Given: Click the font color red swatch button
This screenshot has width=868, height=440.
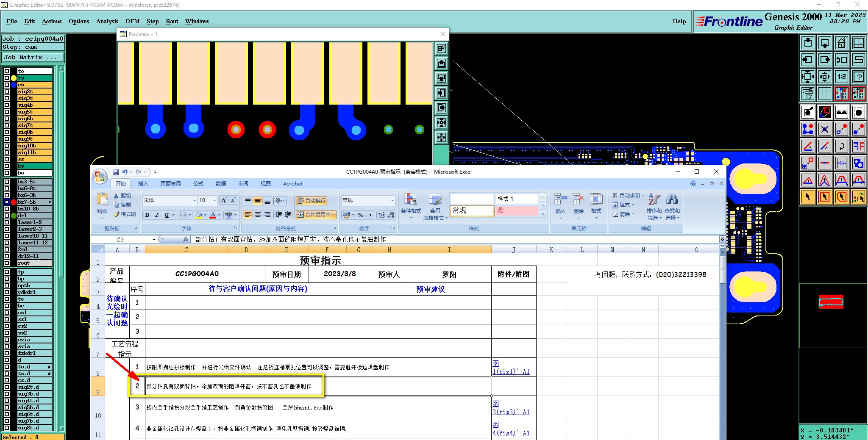Looking at the screenshot, I should point(213,215).
